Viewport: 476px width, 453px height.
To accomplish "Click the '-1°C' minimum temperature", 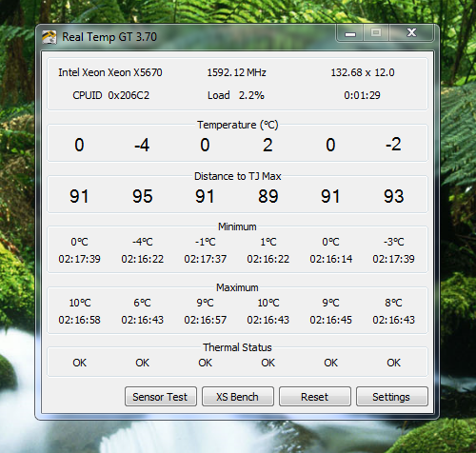I will (205, 242).
